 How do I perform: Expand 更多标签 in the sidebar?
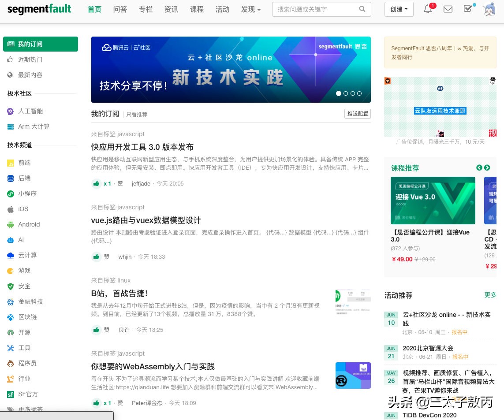click(31, 409)
